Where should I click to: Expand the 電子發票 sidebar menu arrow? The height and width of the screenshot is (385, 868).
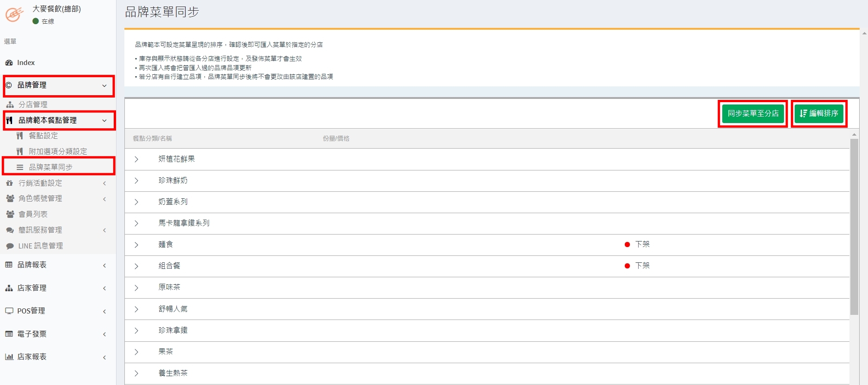(x=104, y=334)
